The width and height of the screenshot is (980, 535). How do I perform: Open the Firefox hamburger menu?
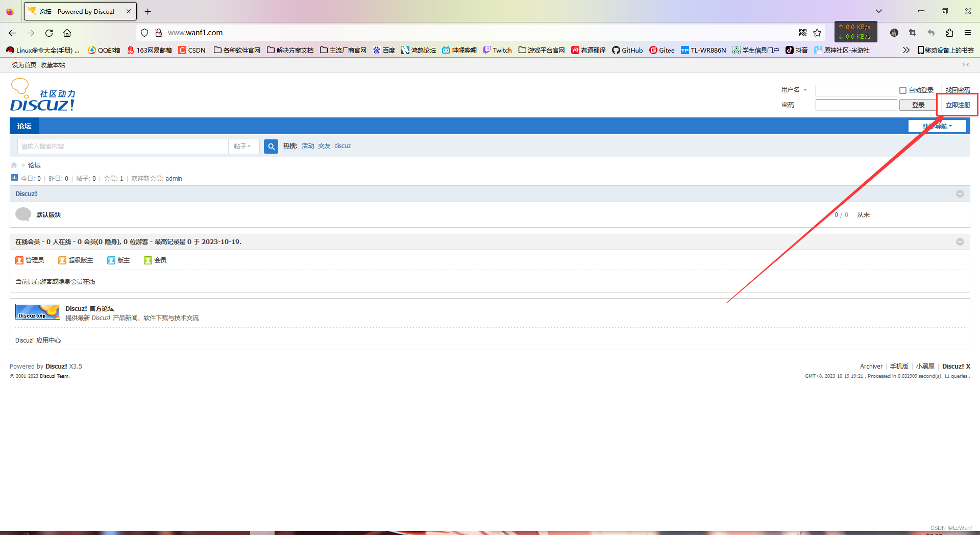point(968,33)
